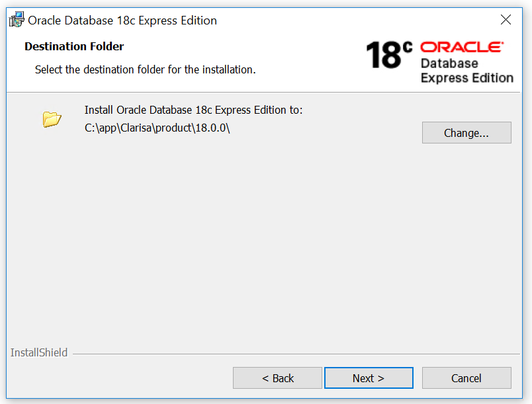Click 'Install Oracle Database 18c Express Edition to:' label
The width and height of the screenshot is (532, 404).
point(193,110)
